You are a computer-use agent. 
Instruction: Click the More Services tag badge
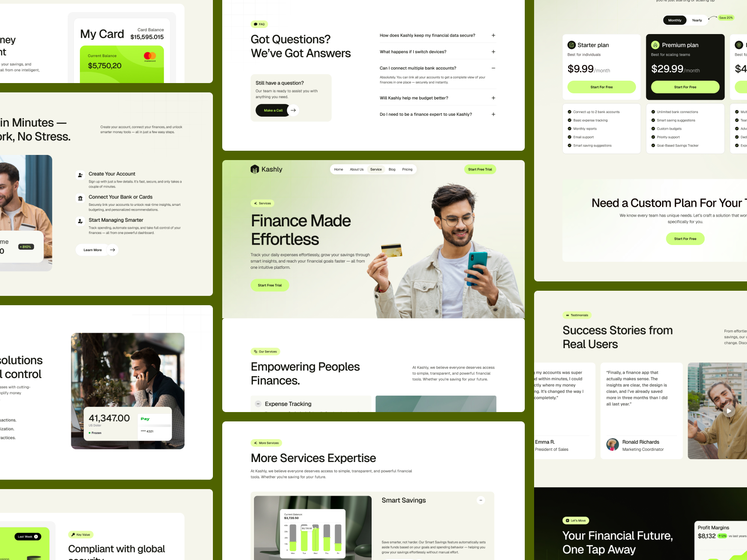[267, 443]
